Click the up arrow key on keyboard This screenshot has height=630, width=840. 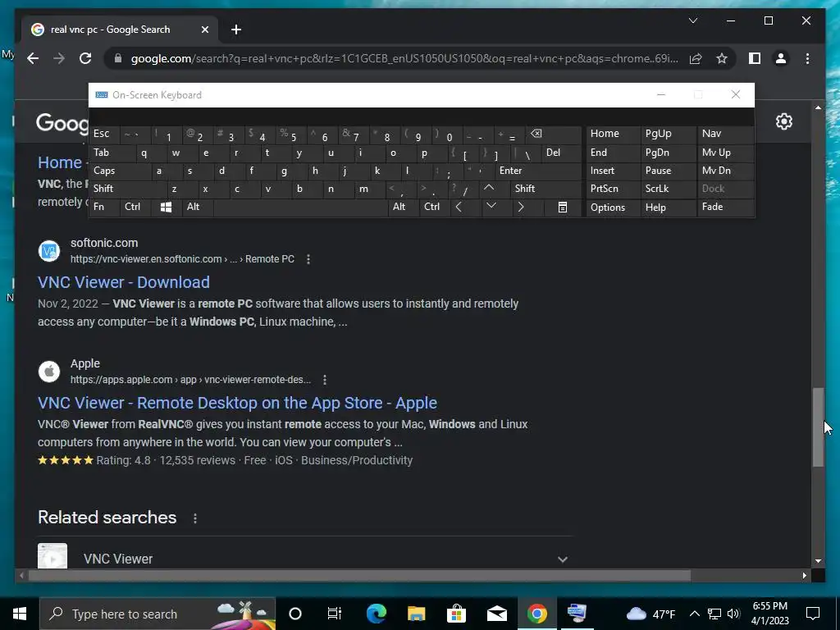coord(489,189)
